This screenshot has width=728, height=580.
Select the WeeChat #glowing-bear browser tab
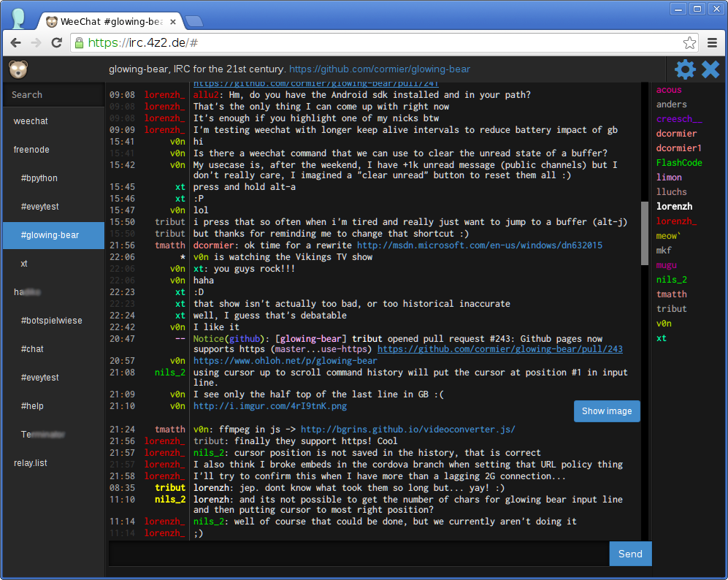[110, 21]
